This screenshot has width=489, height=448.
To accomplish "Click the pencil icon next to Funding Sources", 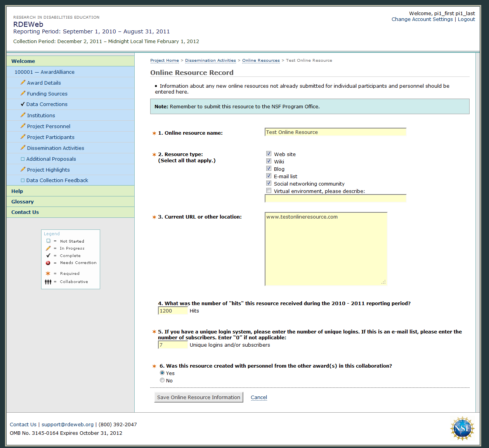I will (x=23, y=93).
